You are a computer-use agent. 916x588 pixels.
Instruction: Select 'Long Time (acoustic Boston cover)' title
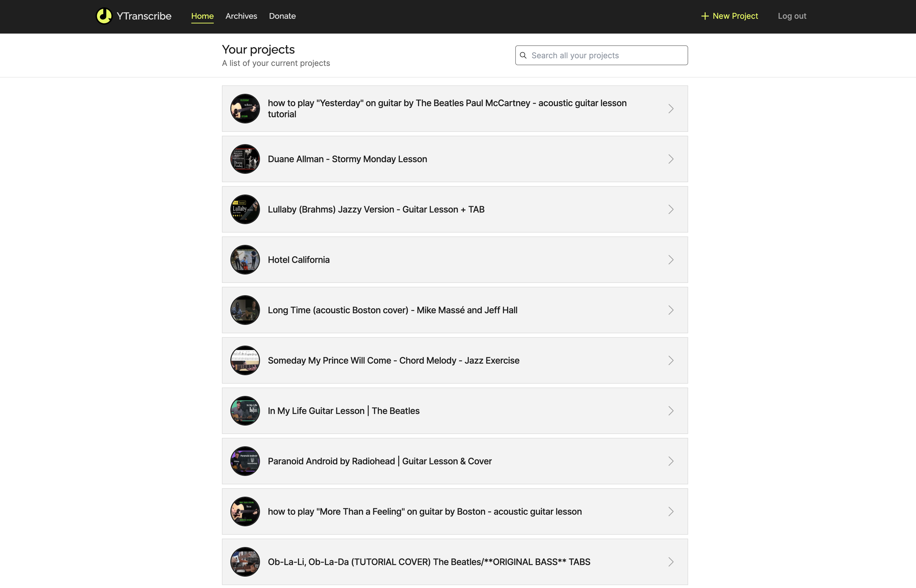393,310
